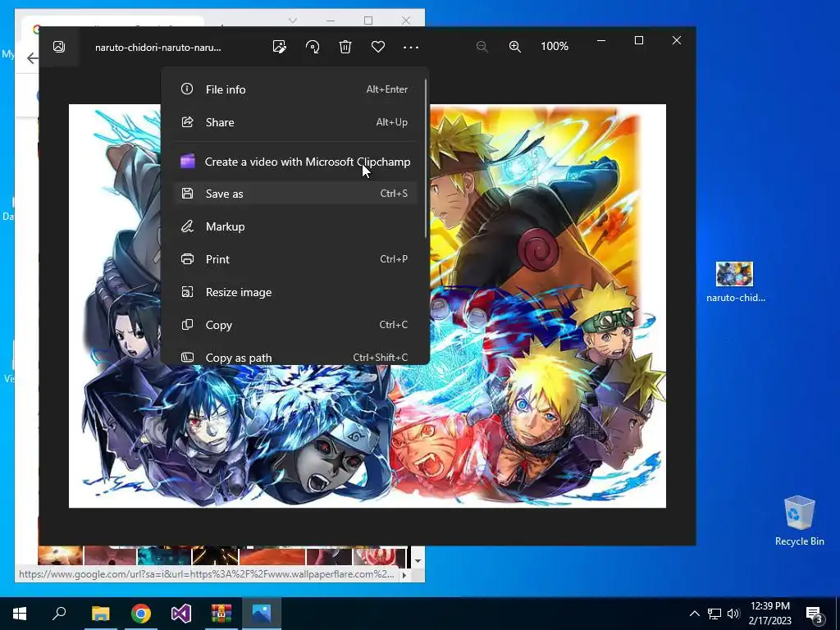Choose File info from the menu

(294, 89)
